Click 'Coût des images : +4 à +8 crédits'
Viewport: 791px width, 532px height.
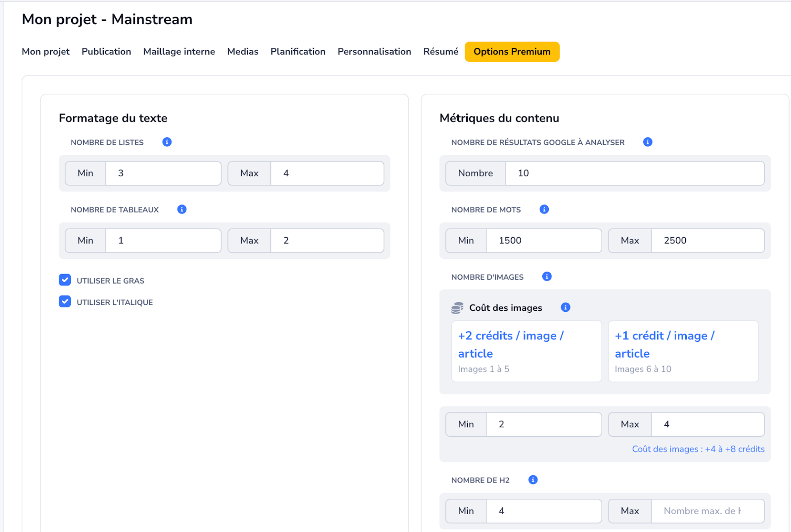(698, 449)
